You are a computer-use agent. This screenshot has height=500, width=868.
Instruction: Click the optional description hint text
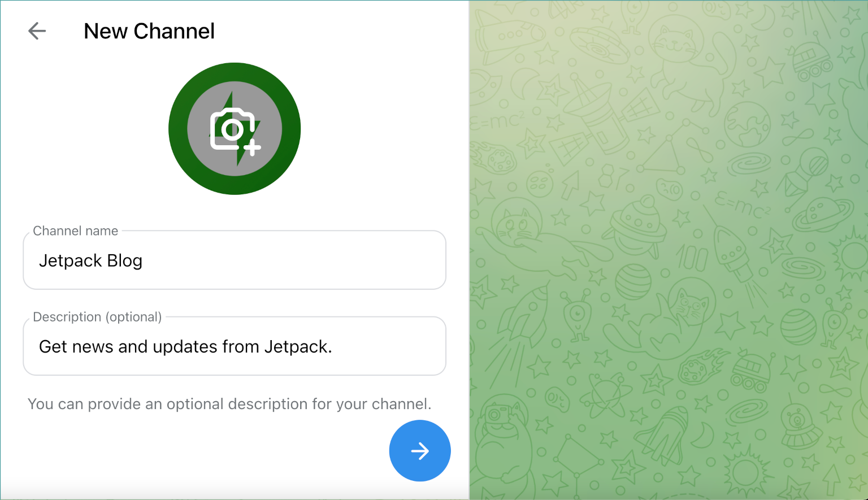click(229, 404)
